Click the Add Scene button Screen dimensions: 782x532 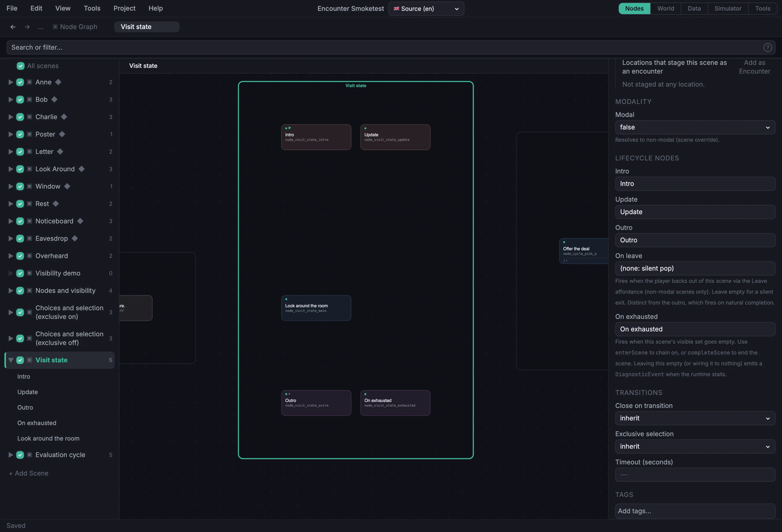[29, 473]
